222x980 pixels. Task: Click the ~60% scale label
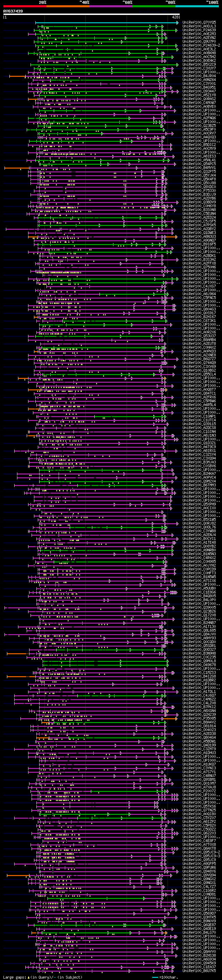[x=128, y=2]
